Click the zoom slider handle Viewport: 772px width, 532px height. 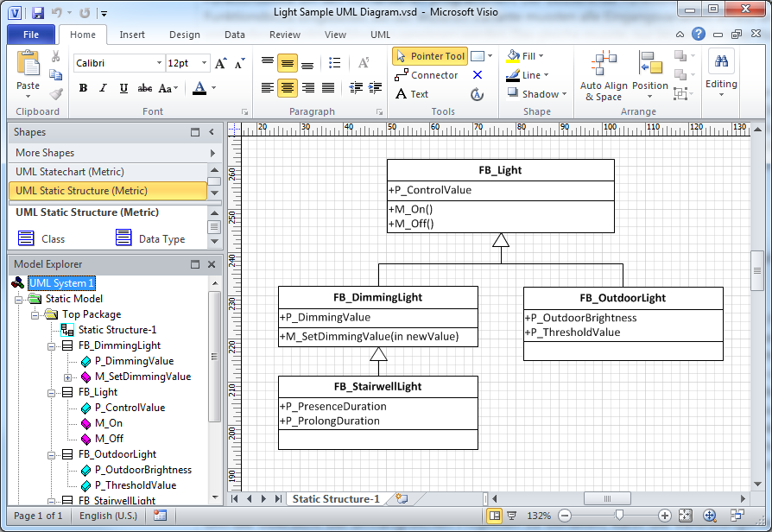click(618, 516)
